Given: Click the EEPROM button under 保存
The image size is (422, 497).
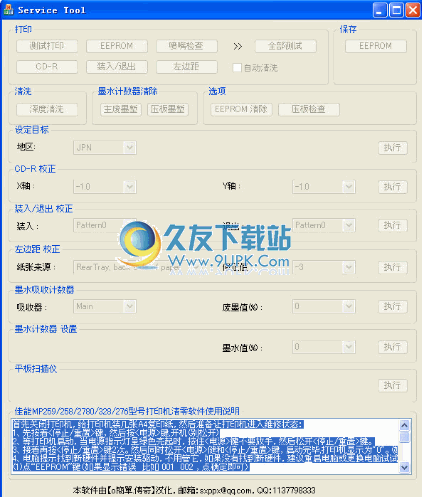Looking at the screenshot, I should 376,46.
